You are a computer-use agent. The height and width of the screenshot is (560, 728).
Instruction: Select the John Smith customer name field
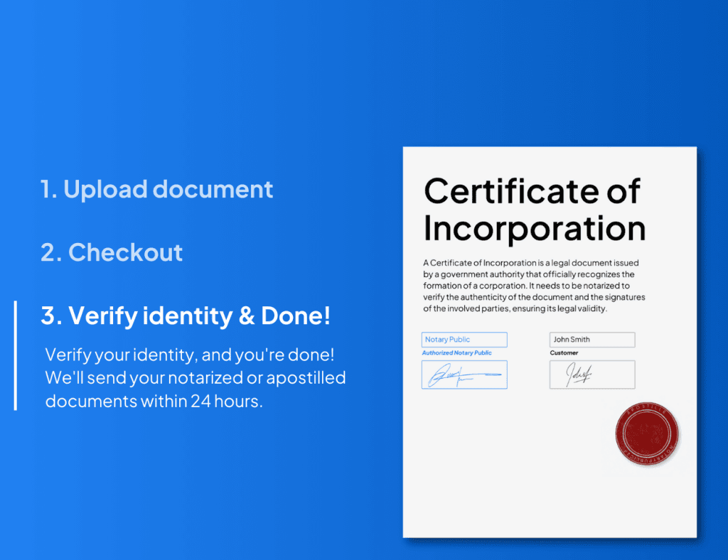point(591,339)
